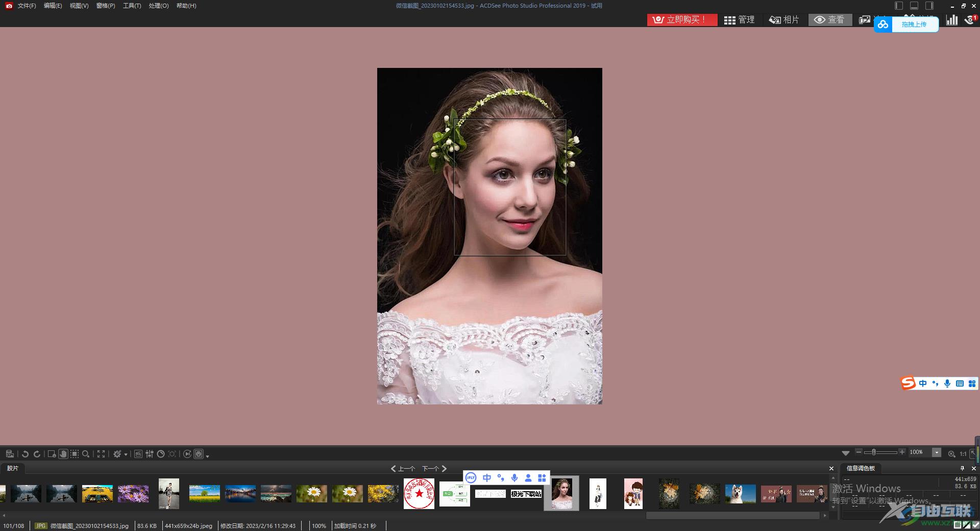Toggle full screen view icon
This screenshot has width=980, height=531.
tap(101, 454)
